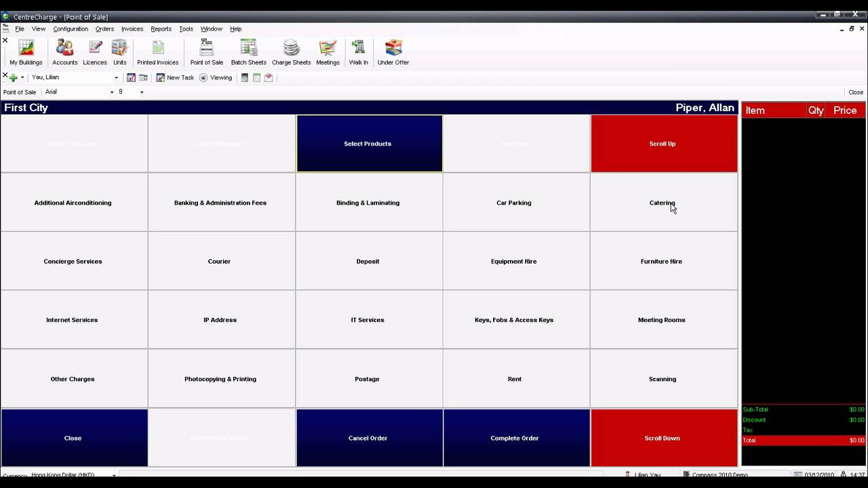Select the Catering product category

pos(664,203)
